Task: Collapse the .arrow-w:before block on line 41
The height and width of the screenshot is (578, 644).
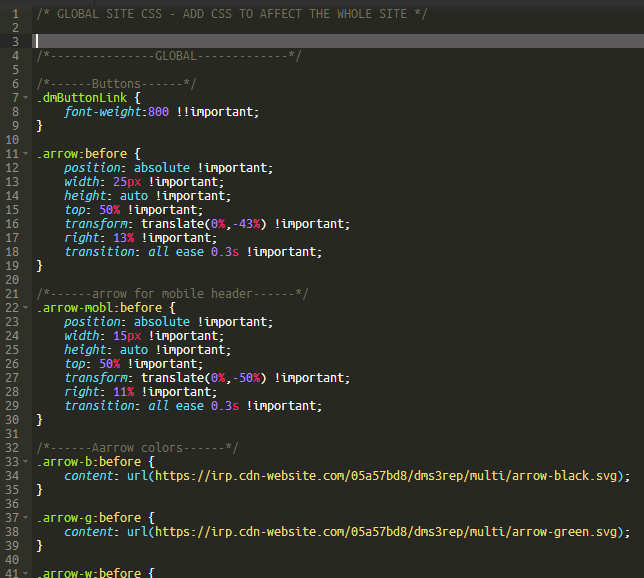Action: (x=27, y=573)
